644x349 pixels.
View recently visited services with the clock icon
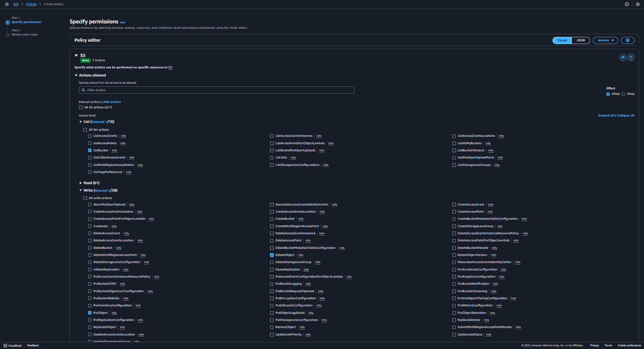click(x=638, y=4)
